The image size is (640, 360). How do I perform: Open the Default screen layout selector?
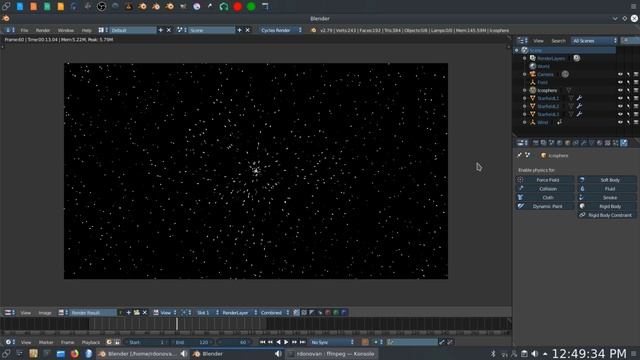(x=132, y=30)
